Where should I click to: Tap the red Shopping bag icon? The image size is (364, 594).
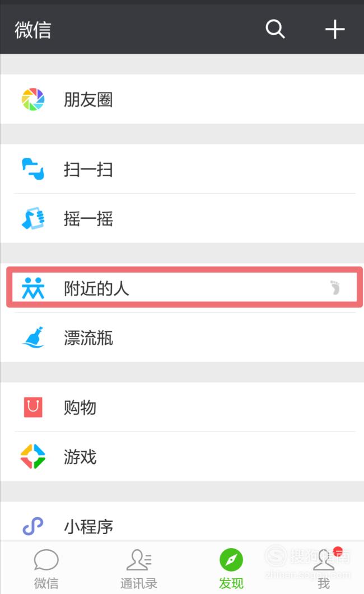click(33, 407)
